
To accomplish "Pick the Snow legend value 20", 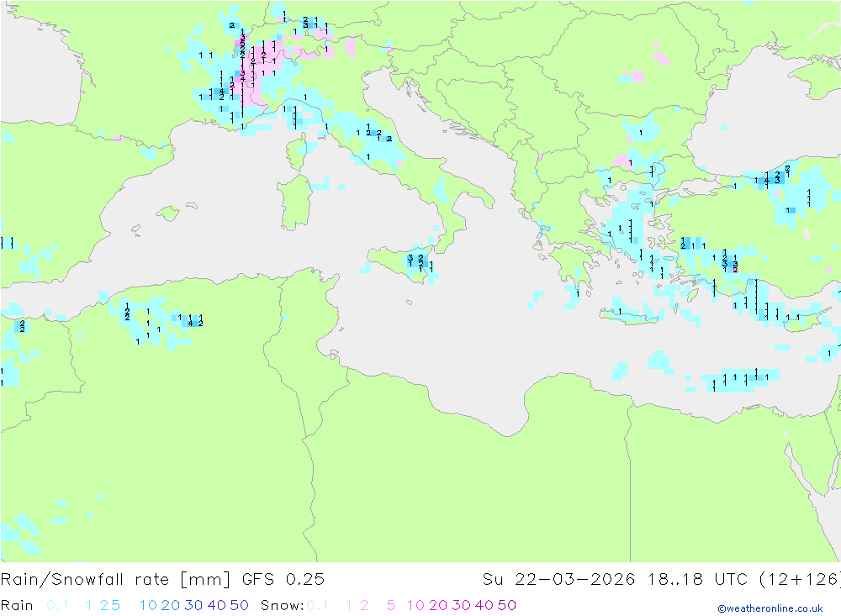I will pos(438,605).
